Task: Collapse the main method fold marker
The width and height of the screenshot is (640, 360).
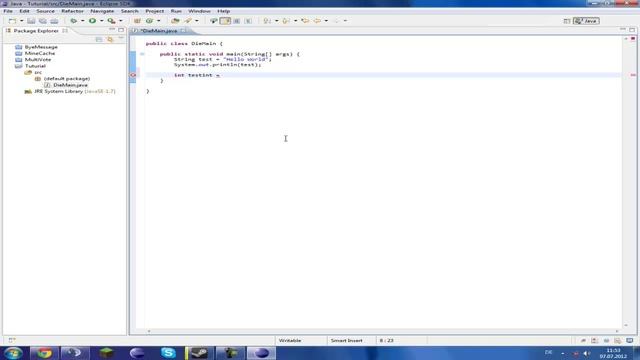Action: point(142,54)
